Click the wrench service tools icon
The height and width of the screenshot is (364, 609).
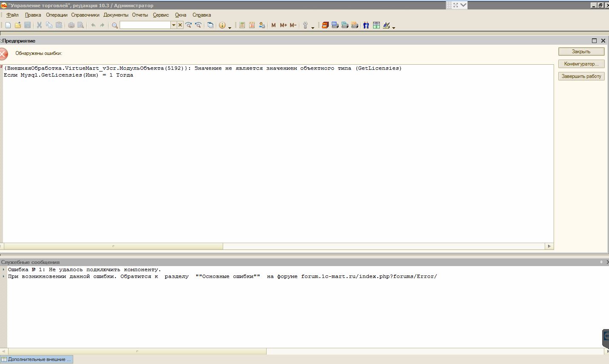305,25
